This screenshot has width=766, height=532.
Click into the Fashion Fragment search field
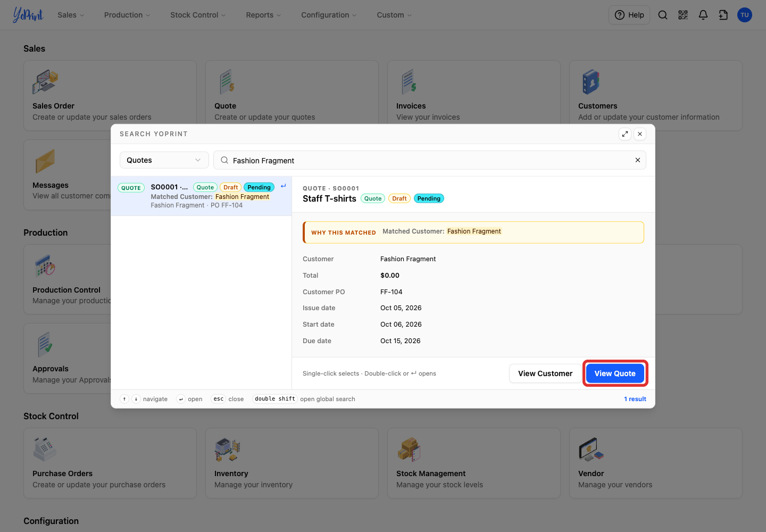[x=430, y=160]
